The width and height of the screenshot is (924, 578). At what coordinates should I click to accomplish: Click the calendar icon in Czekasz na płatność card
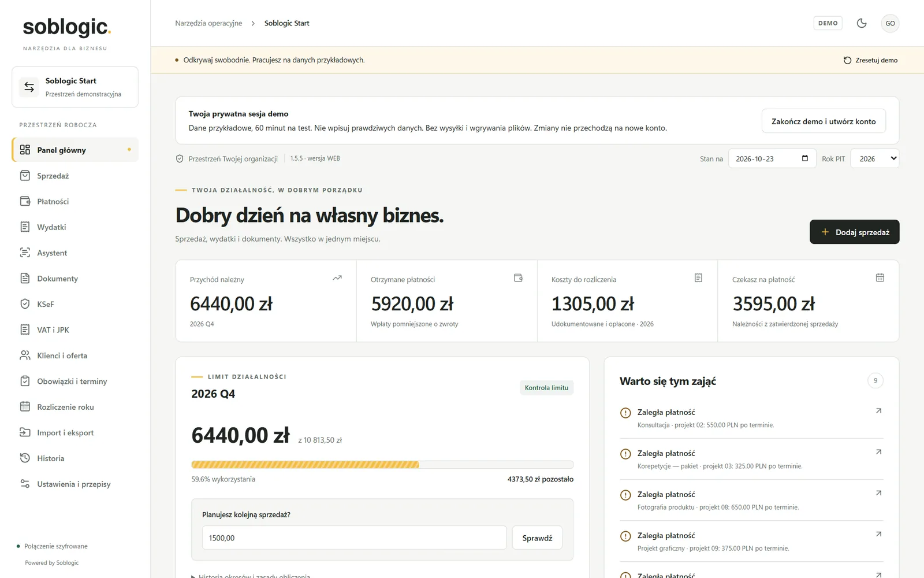click(880, 278)
